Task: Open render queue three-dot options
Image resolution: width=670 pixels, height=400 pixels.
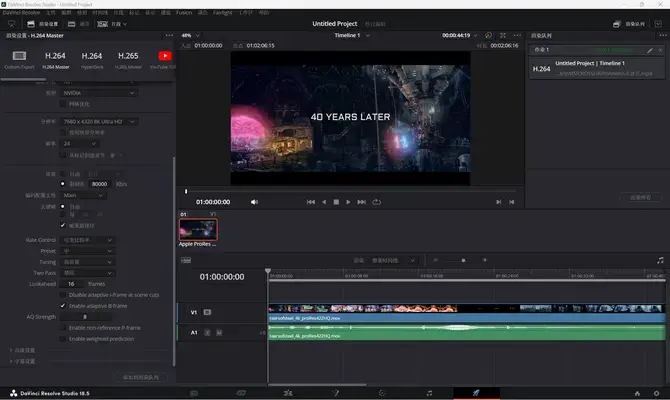Action: click(x=663, y=35)
